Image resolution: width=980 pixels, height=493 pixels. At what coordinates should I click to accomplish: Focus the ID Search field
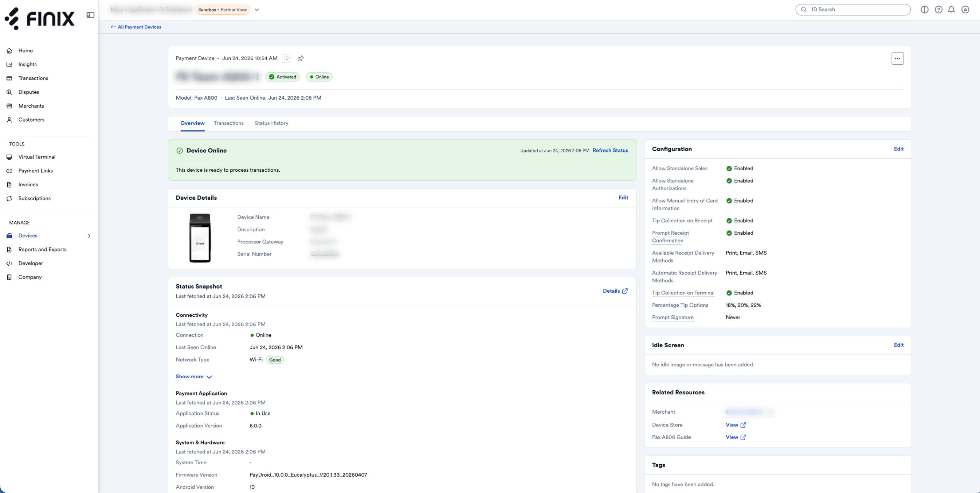853,9
